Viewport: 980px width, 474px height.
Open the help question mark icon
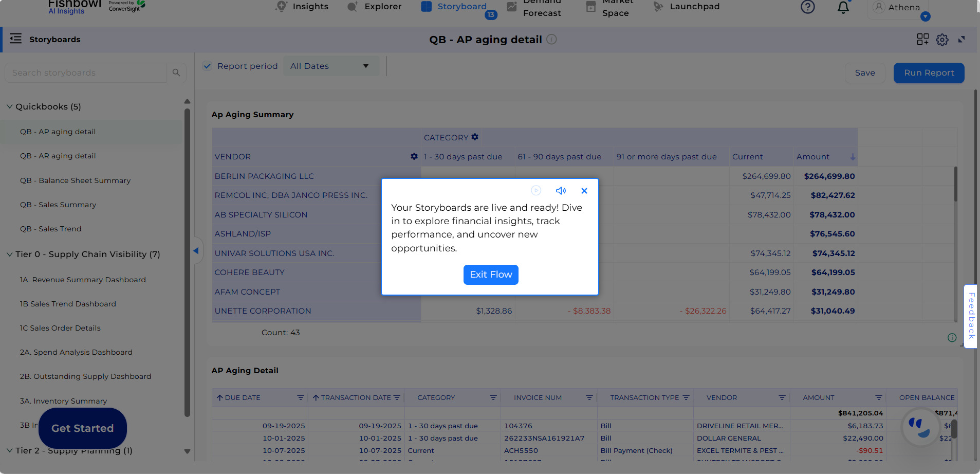tap(807, 7)
